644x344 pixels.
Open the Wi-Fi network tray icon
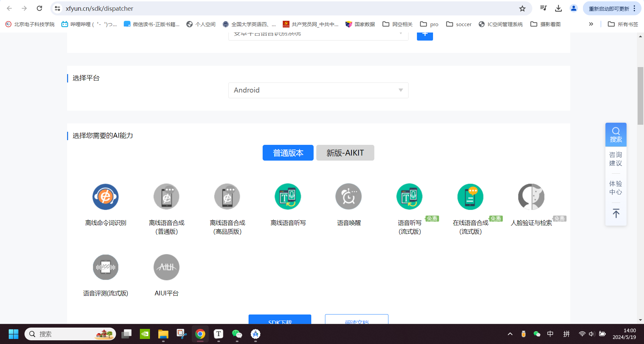[582, 334]
